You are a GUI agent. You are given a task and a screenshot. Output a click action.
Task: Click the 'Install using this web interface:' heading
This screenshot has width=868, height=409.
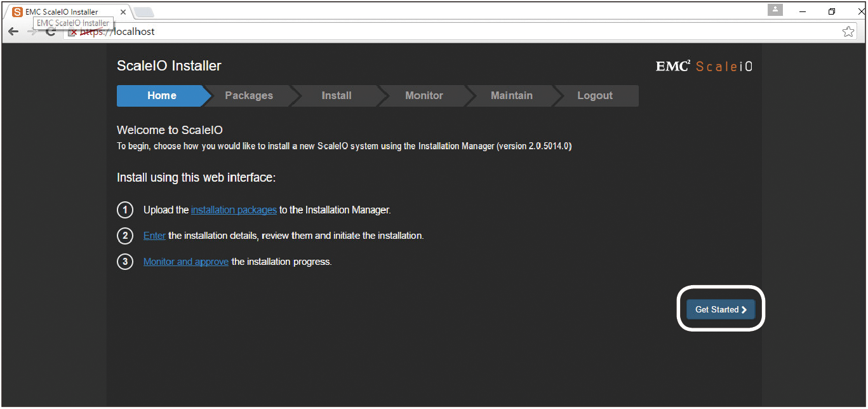coord(196,178)
